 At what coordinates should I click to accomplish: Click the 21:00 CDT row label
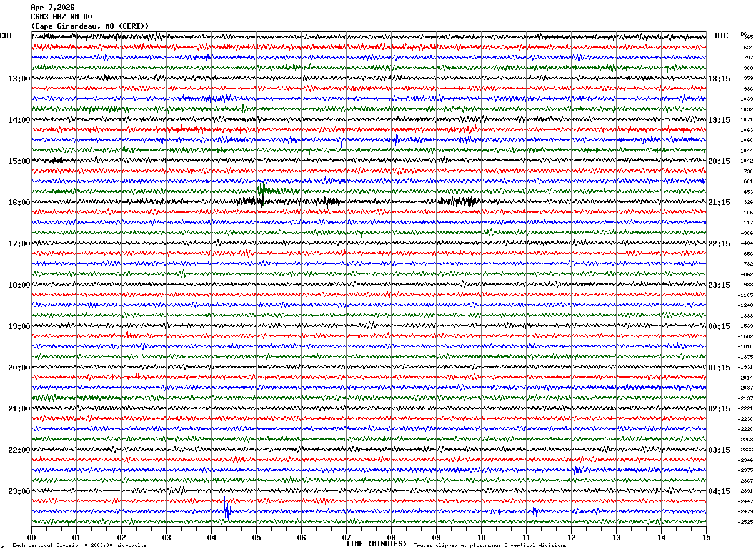19,409
